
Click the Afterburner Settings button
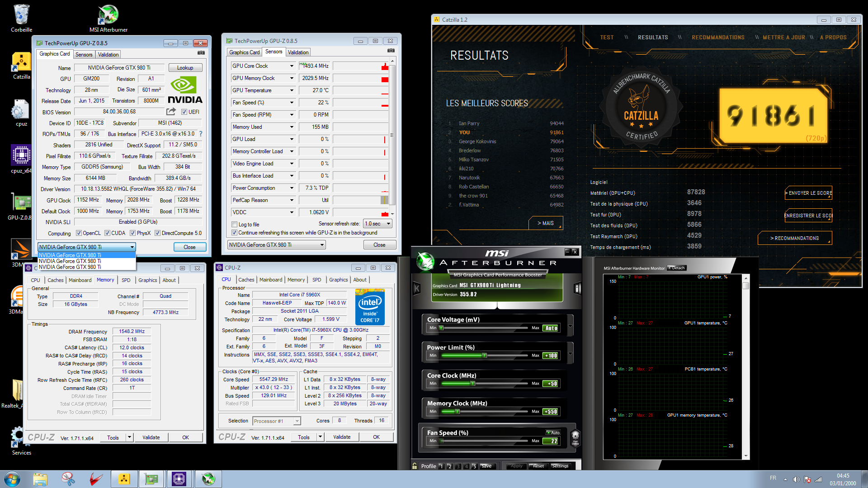click(560, 466)
